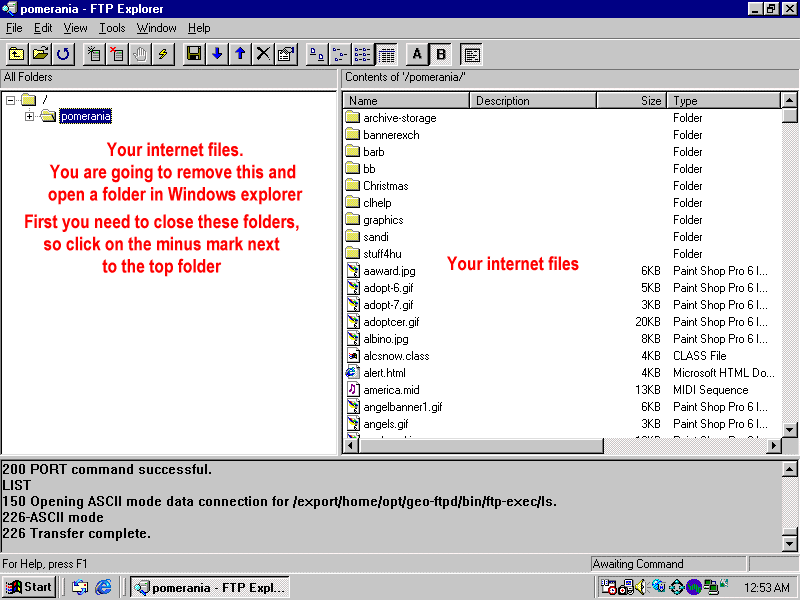Screen dimensions: 800x600
Task: Open the Properties toolbar icon
Action: (x=286, y=54)
